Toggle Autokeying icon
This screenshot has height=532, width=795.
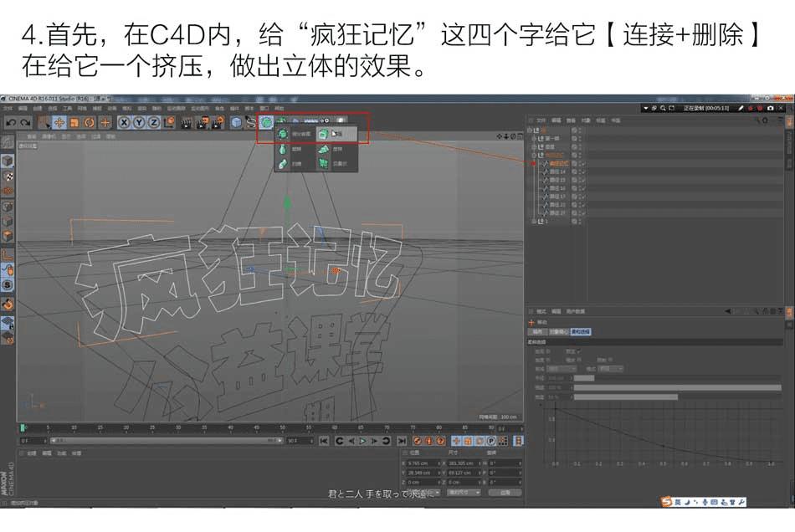coord(429,442)
